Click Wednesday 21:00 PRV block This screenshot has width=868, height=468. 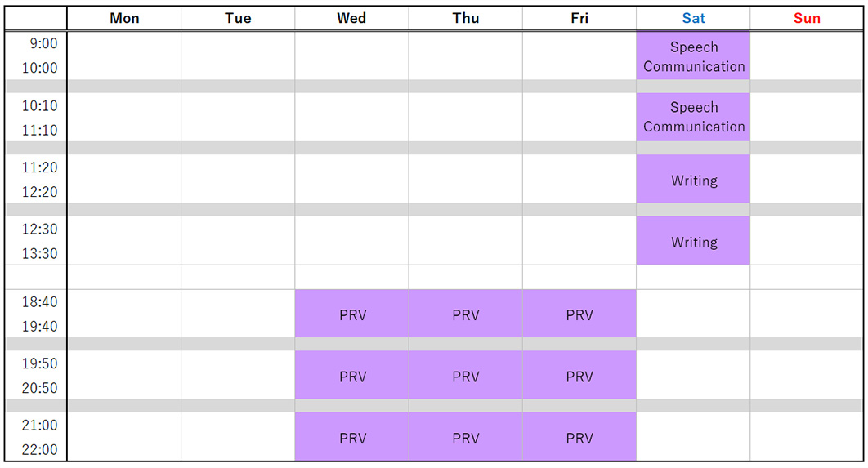pos(352,437)
